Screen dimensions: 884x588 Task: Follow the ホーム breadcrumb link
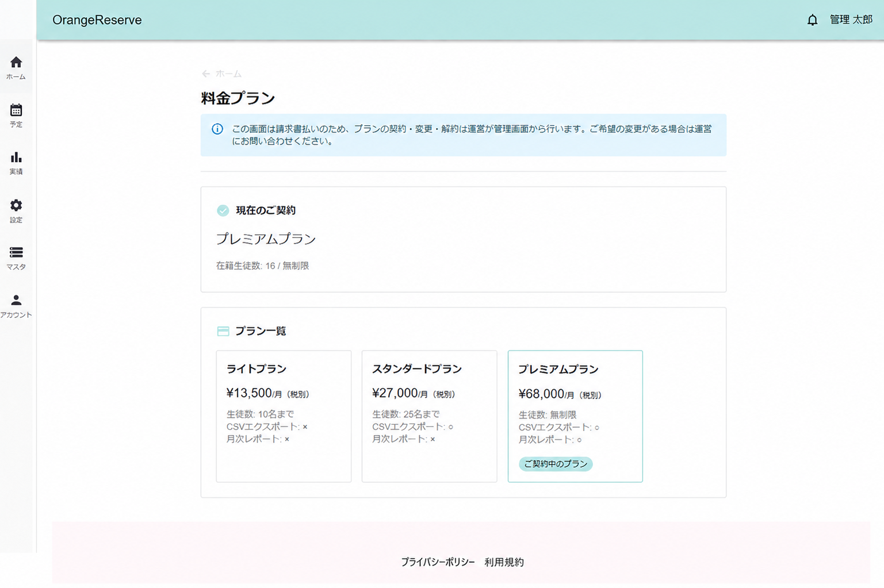coord(228,74)
